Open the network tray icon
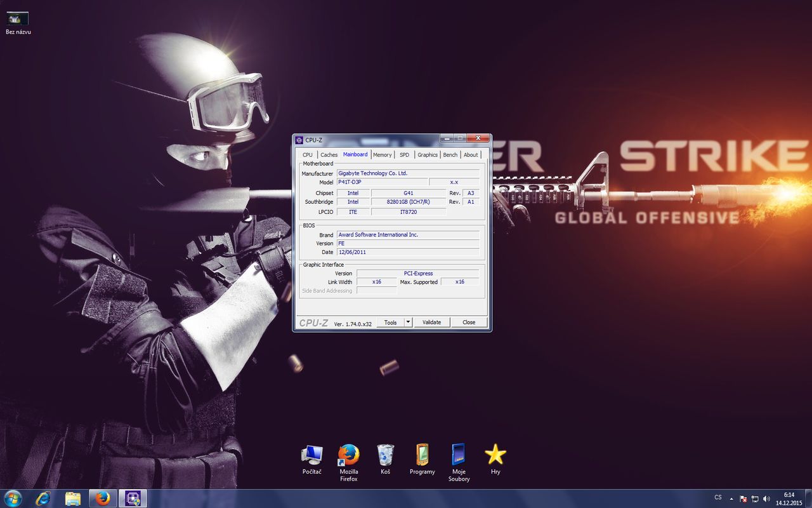The width and height of the screenshot is (812, 508). (x=755, y=498)
